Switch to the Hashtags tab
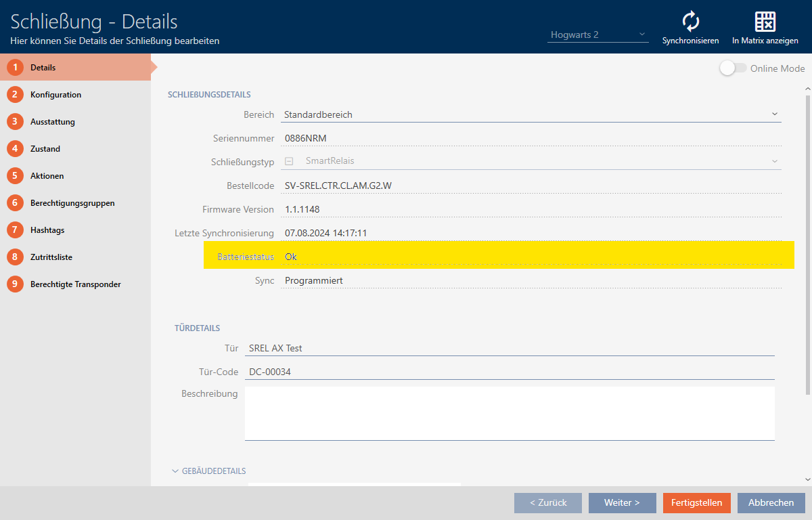 coord(47,230)
